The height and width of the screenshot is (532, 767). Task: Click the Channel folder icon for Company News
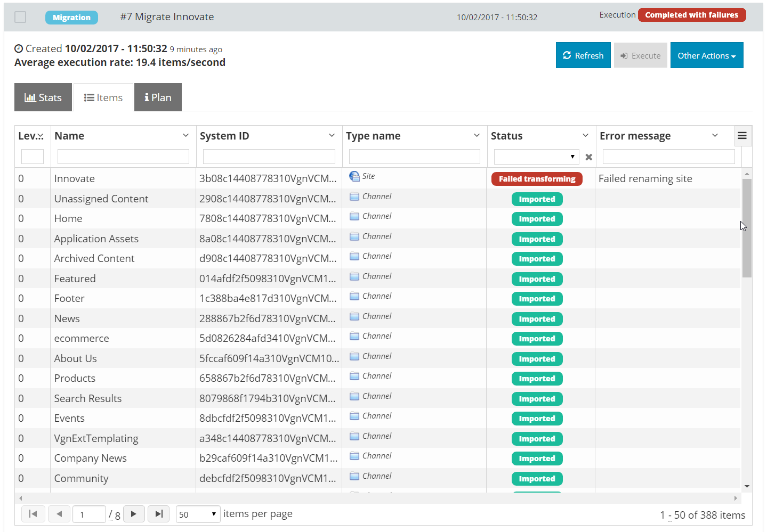[354, 456]
